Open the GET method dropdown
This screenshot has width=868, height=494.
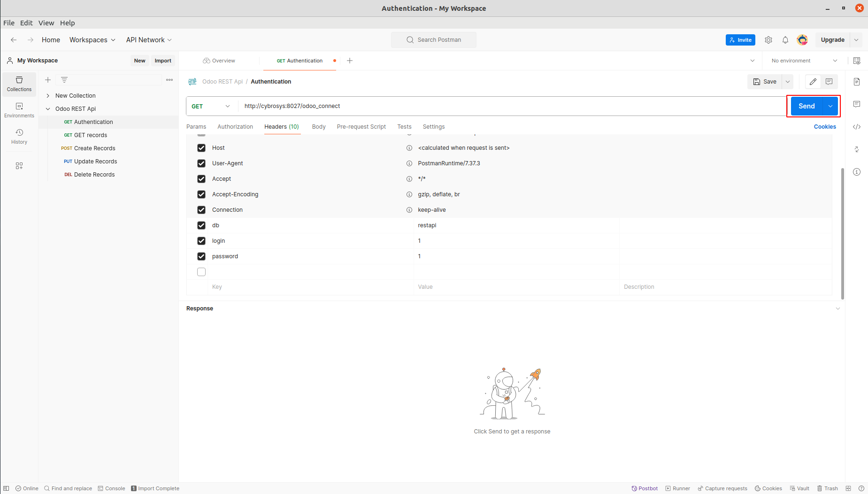tap(212, 106)
